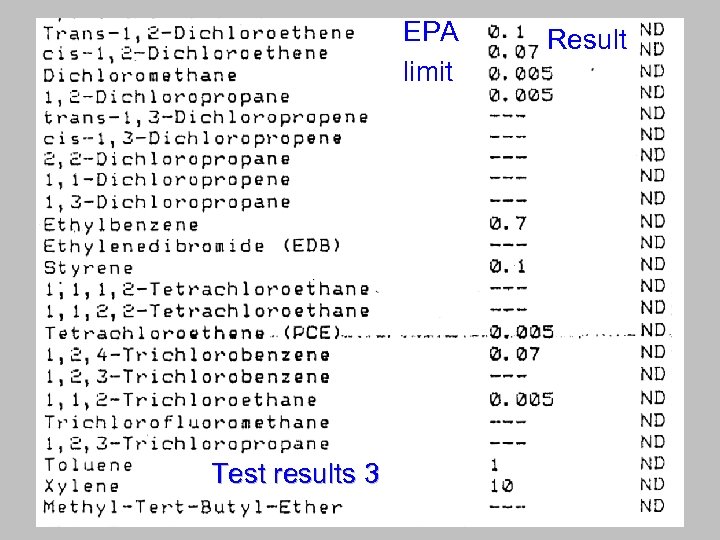The height and width of the screenshot is (540, 720).
Task: Select the ND result for Xylene
Action: tap(652, 485)
